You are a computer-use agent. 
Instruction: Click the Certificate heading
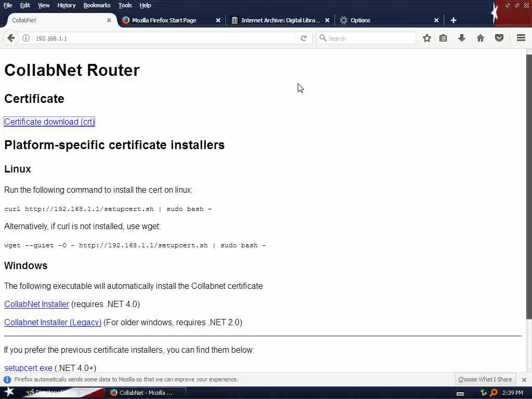34,99
